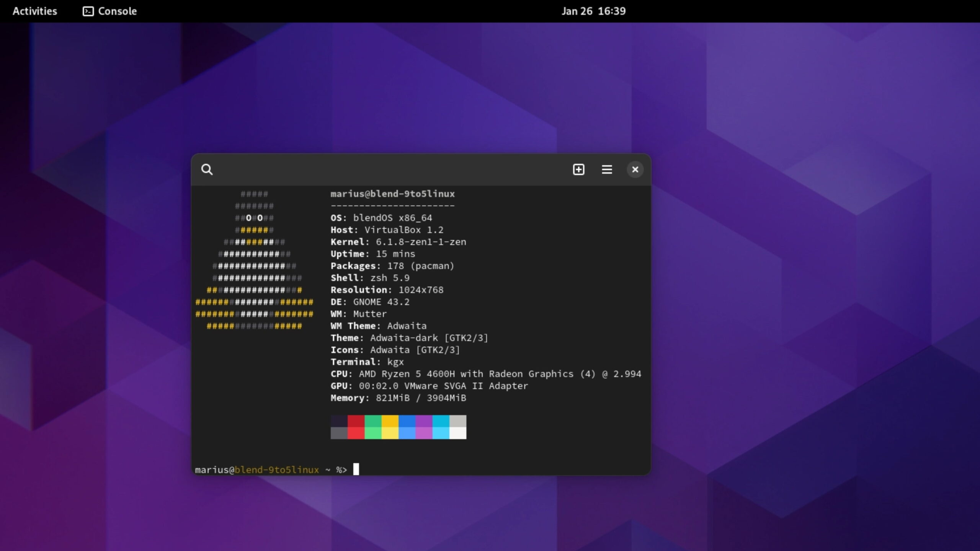Click the 'Theme: Adwaita-dark [GTK2/3]' line
The image size is (980, 551).
coord(410,338)
